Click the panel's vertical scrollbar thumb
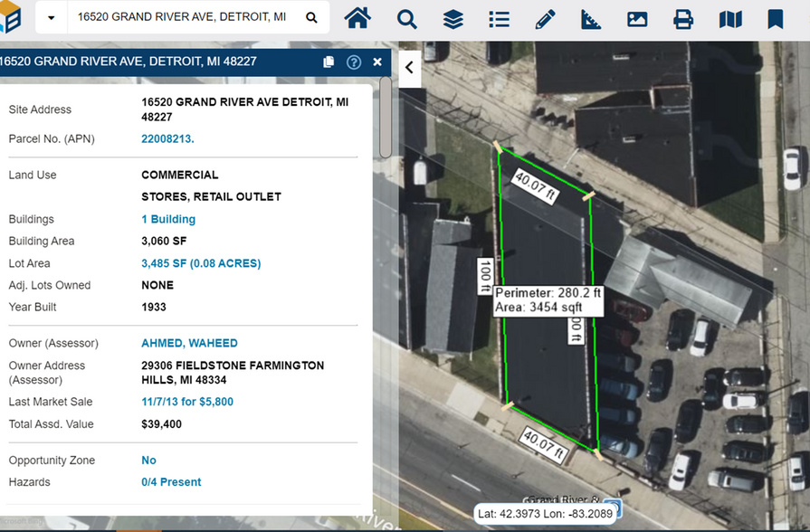Image resolution: width=810 pixels, height=532 pixels. click(386, 118)
